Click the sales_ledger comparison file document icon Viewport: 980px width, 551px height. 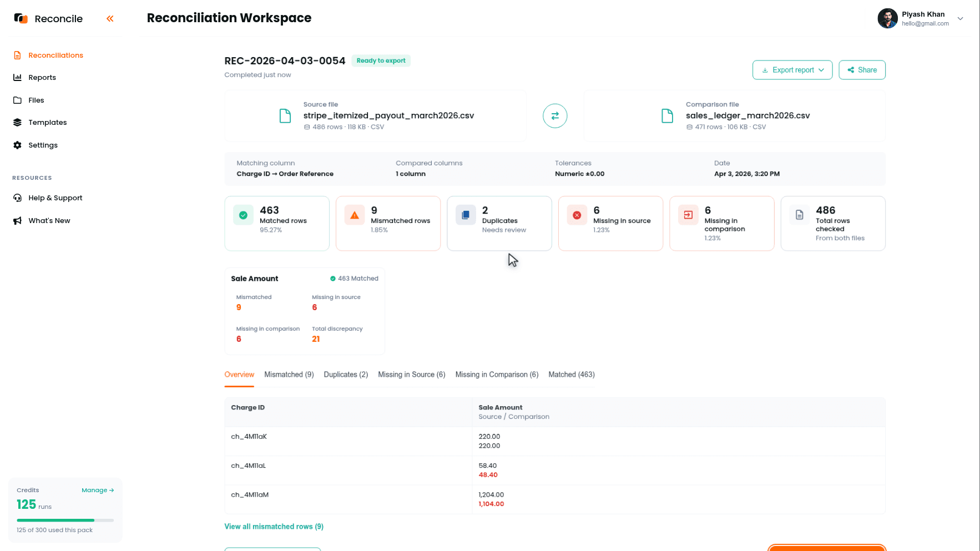pyautogui.click(x=668, y=115)
